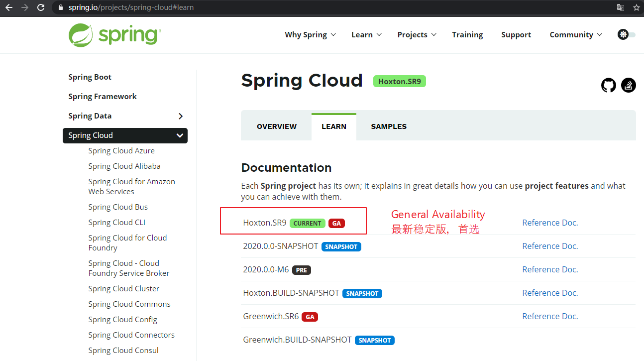The image size is (644, 361).
Task: Open Reference Doc. for 2020.0.0-M6
Action: (x=550, y=269)
